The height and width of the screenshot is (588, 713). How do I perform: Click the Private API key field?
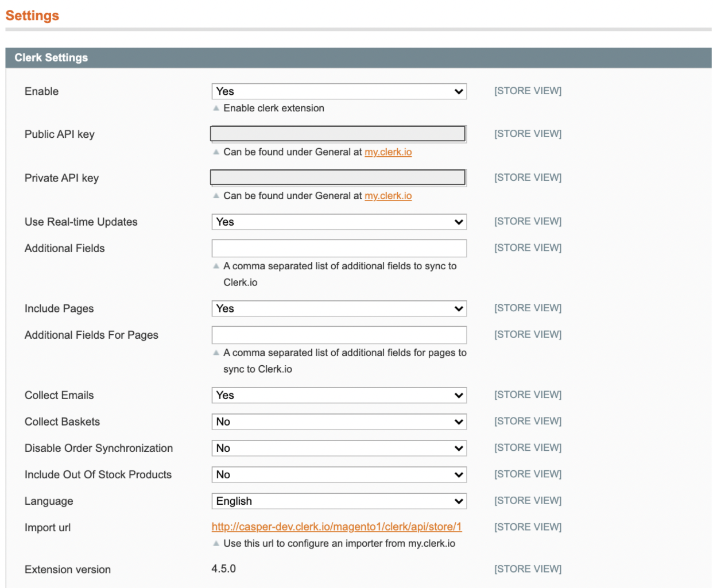(x=338, y=177)
